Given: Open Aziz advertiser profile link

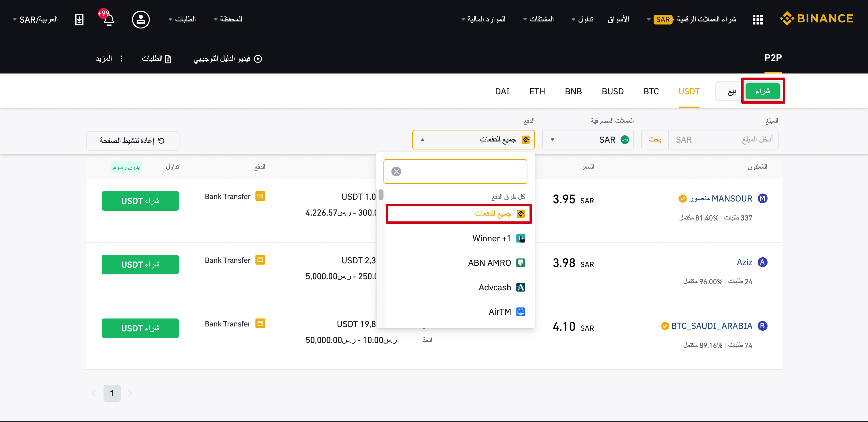Looking at the screenshot, I should pyautogui.click(x=744, y=262).
